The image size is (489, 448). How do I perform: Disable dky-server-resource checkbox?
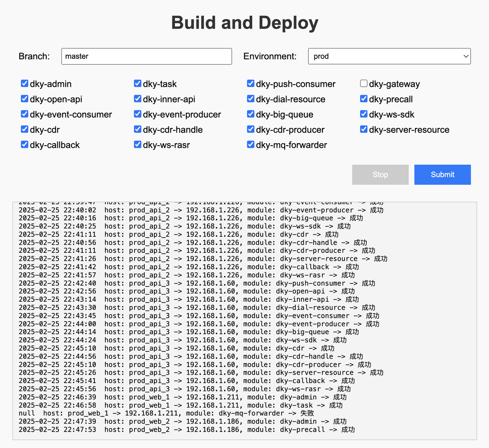coord(364,129)
